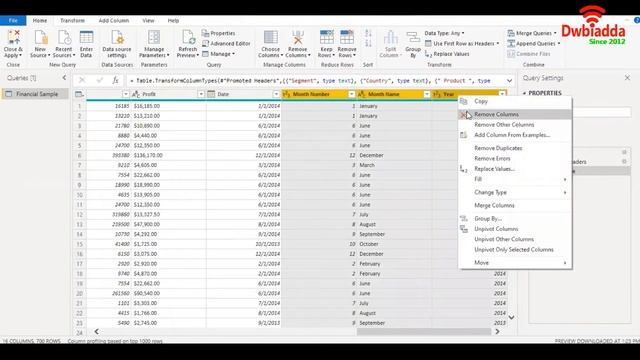
Task: Click Replace Values in the ribbon
Action: tap(447, 54)
